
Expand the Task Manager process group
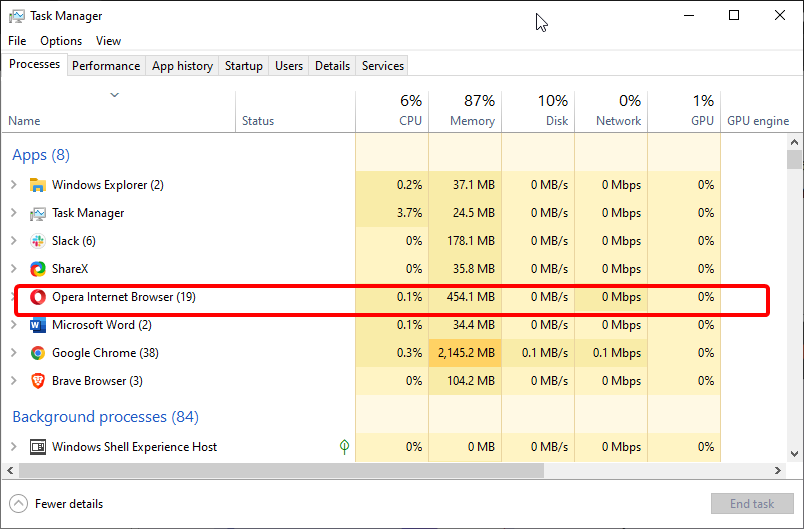click(14, 213)
